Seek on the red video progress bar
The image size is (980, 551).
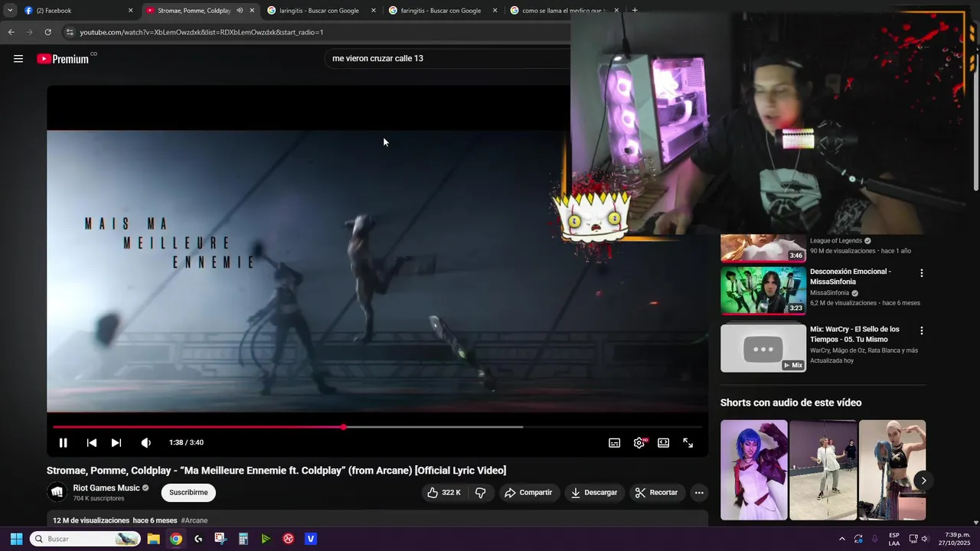[x=377, y=427]
